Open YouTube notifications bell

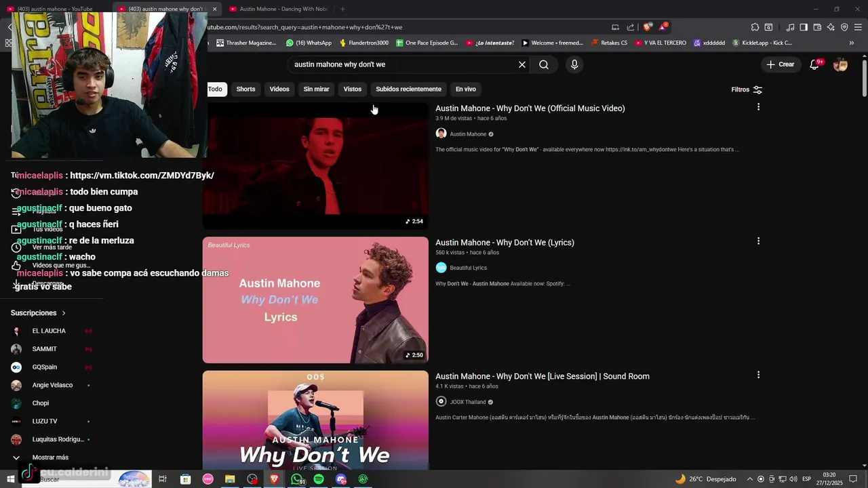(x=815, y=64)
